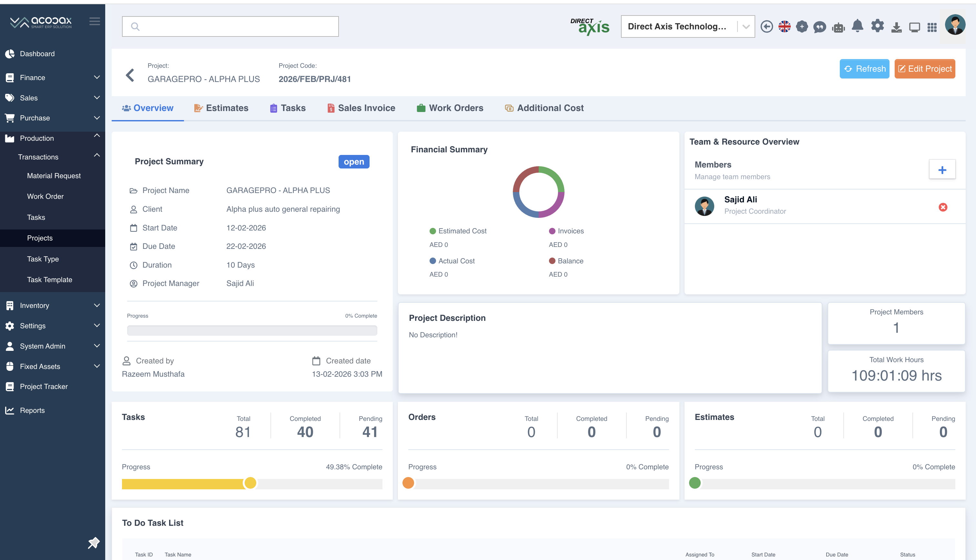Open Material Request in sidebar
976x560 pixels.
[54, 176]
